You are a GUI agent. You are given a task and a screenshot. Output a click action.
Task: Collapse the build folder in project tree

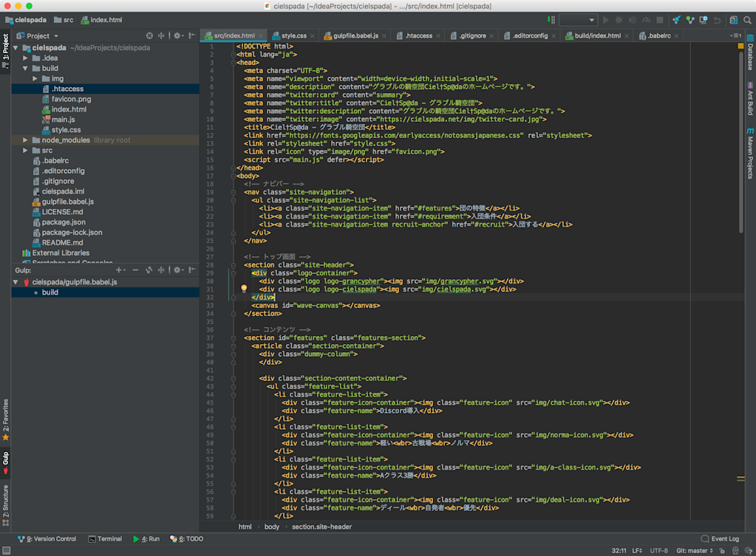point(26,68)
